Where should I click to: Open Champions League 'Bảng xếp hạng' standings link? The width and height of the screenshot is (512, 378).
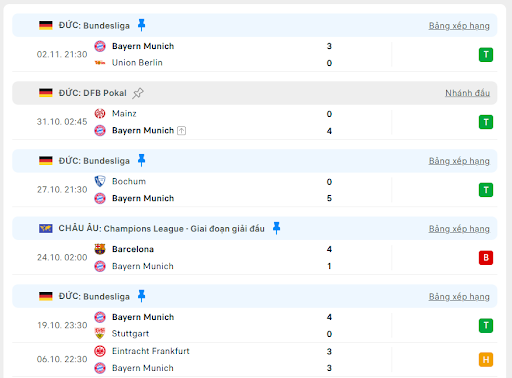[459, 229]
